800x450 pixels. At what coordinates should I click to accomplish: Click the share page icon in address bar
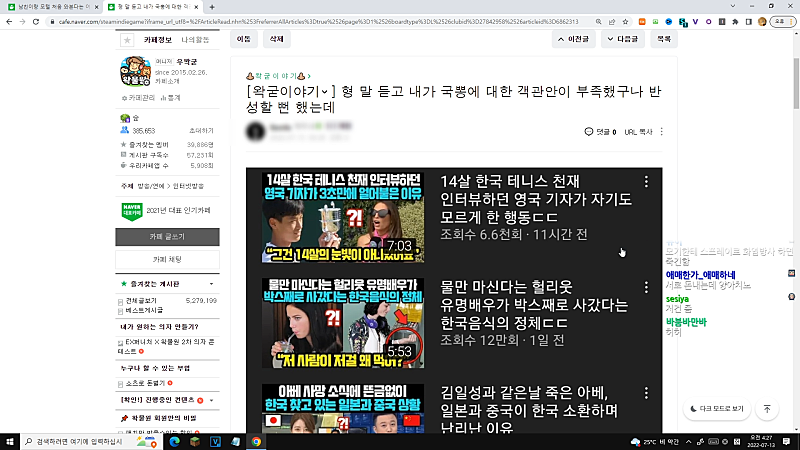click(x=612, y=22)
